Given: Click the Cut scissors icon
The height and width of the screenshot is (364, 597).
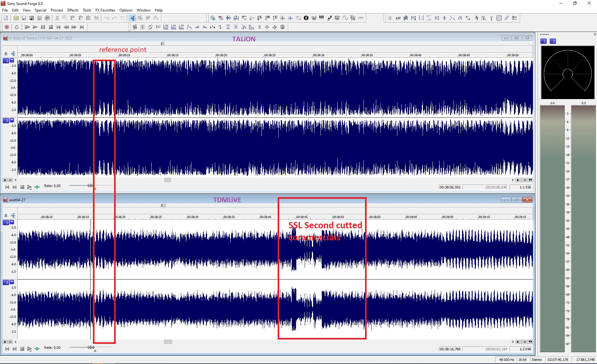Looking at the screenshot, I should [57, 18].
